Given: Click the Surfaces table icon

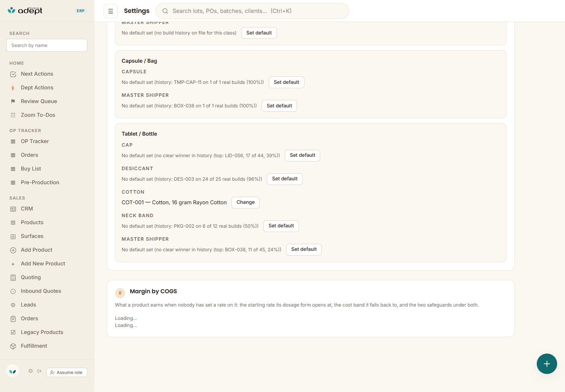Looking at the screenshot, I should [x=13, y=236].
